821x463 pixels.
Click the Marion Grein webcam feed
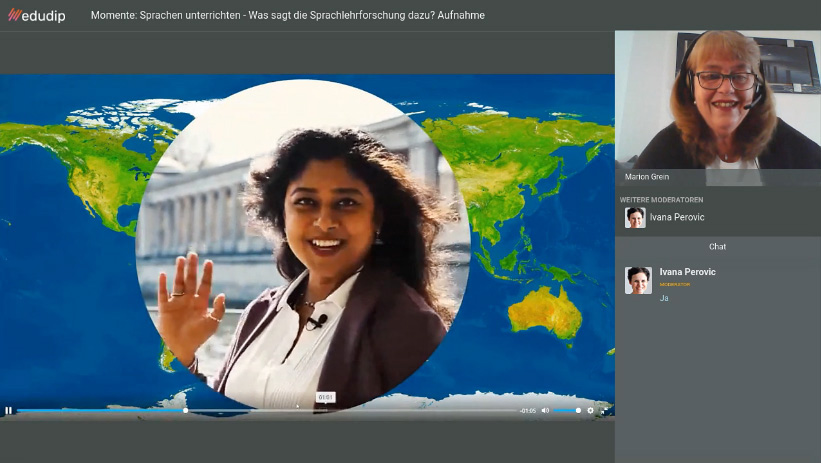click(x=717, y=100)
